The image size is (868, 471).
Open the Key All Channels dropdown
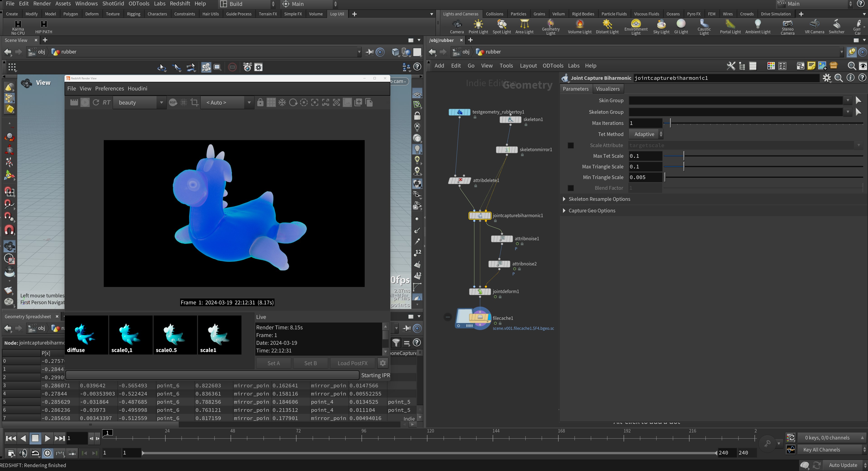tap(832, 450)
